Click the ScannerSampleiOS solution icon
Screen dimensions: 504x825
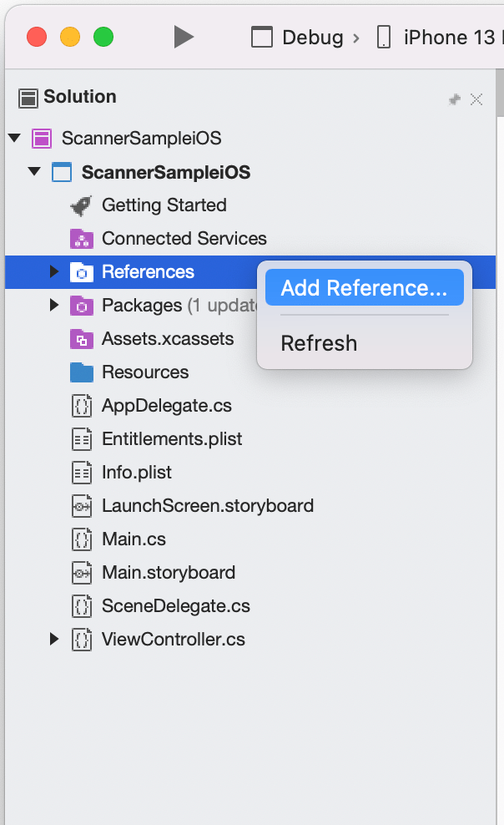click(42, 139)
